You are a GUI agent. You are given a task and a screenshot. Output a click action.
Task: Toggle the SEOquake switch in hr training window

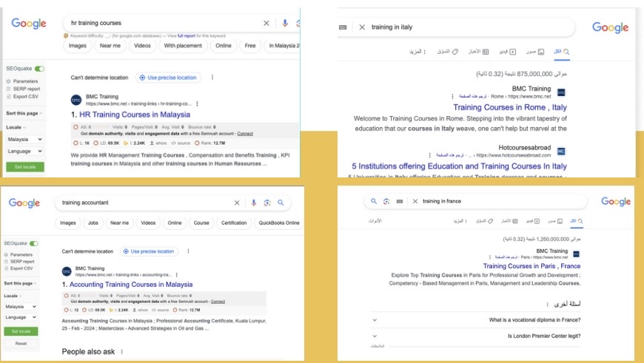(x=39, y=69)
